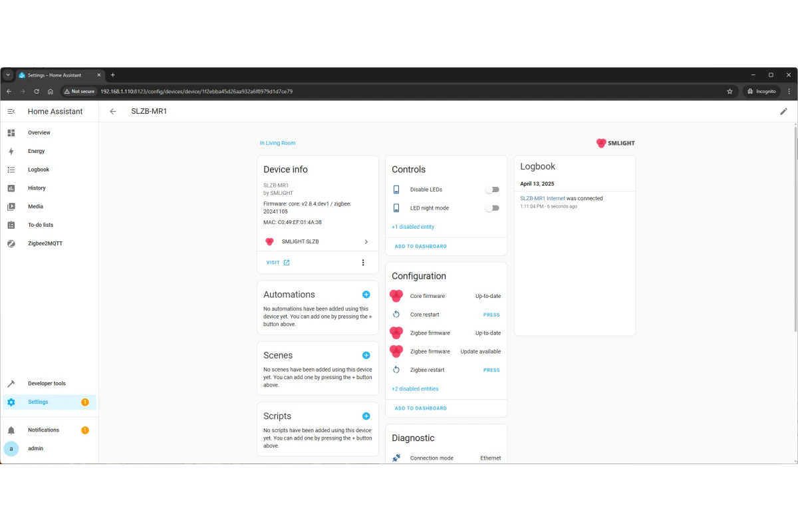
Task: Open the In Living Room area link
Action: point(278,143)
